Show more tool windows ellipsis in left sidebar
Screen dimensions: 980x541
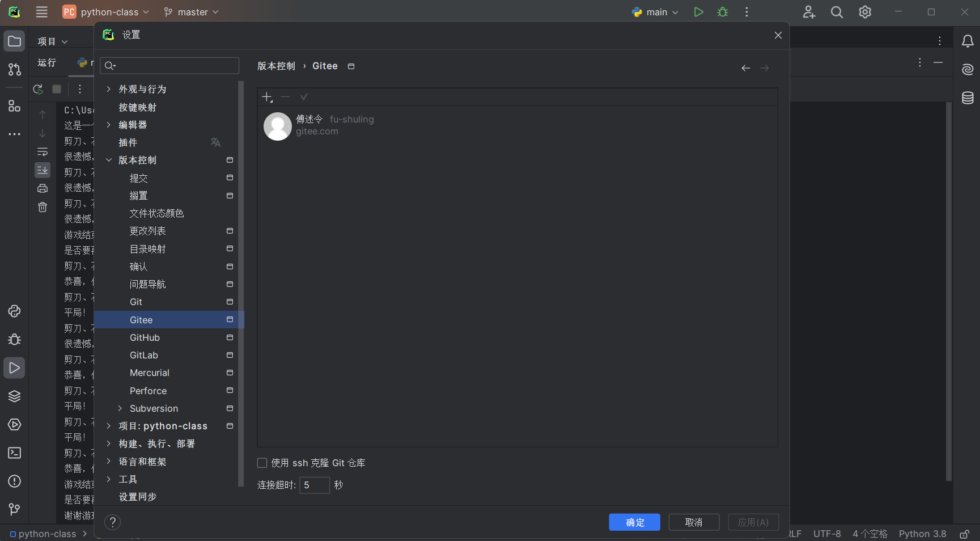click(15, 134)
